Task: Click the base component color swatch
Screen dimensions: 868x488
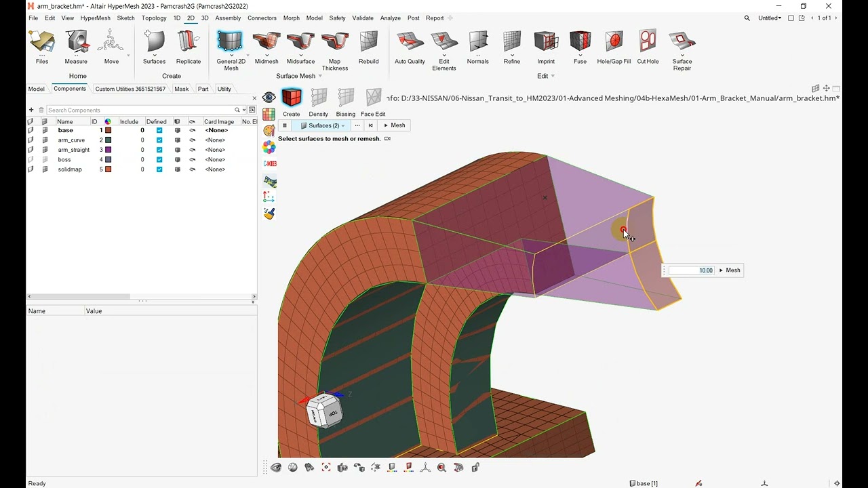Action: tap(108, 130)
